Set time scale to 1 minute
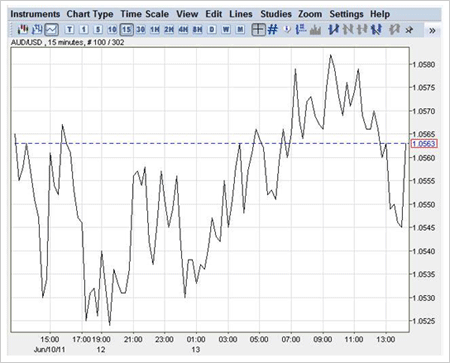This screenshot has height=363, width=450. point(84,30)
